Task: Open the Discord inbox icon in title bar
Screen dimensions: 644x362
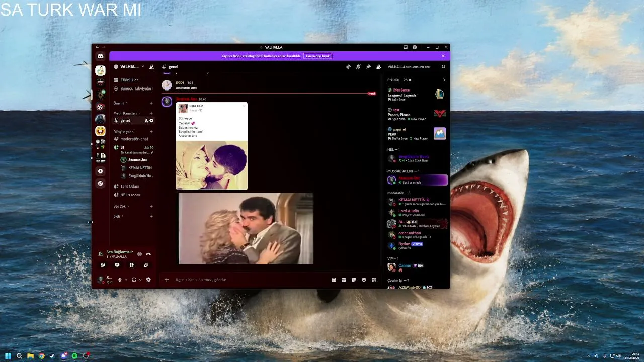Action: 406,47
